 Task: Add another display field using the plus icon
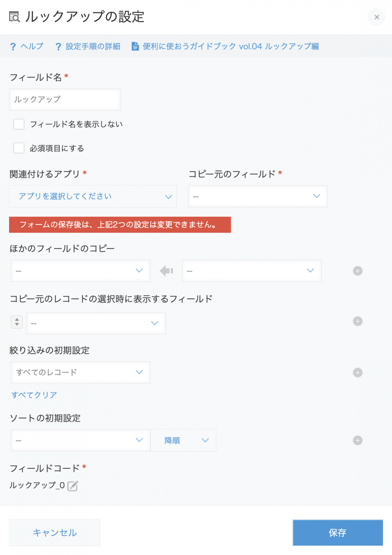pos(357,321)
